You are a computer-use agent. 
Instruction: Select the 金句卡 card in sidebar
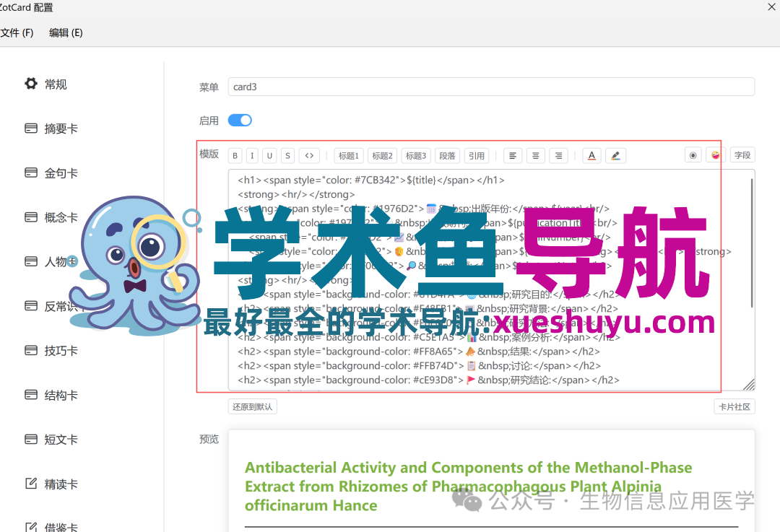click(x=51, y=173)
